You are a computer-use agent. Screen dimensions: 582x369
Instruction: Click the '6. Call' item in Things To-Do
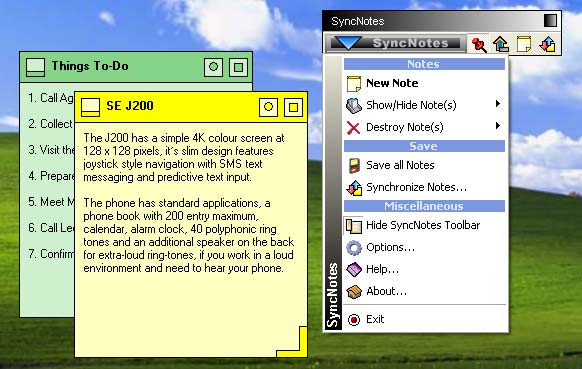[51, 228]
